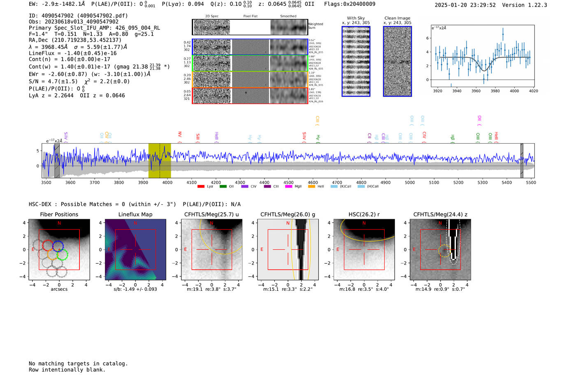Image resolution: width=576 pixels, height=392 pixels.
Task: Select the HSC(26.2) r cutout
Action: (364, 250)
